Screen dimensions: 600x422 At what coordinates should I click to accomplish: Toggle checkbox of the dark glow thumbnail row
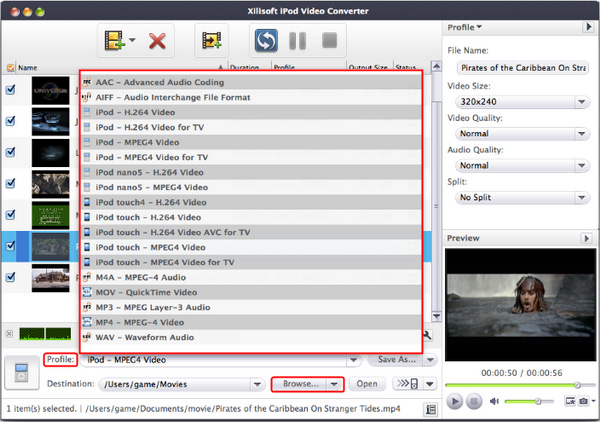click(11, 152)
